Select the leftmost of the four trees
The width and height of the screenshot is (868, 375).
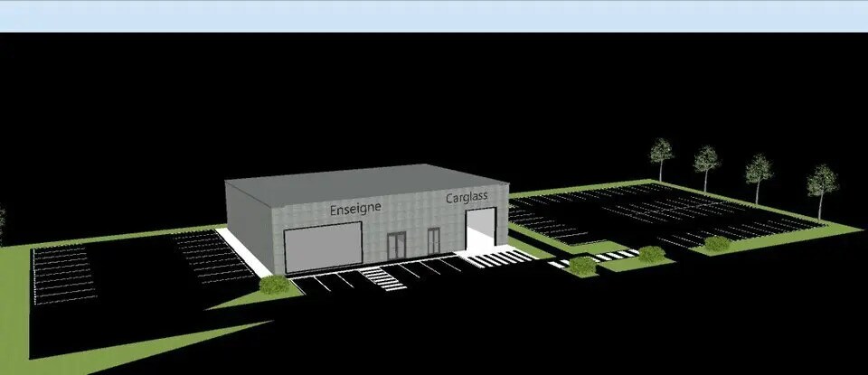point(662,155)
